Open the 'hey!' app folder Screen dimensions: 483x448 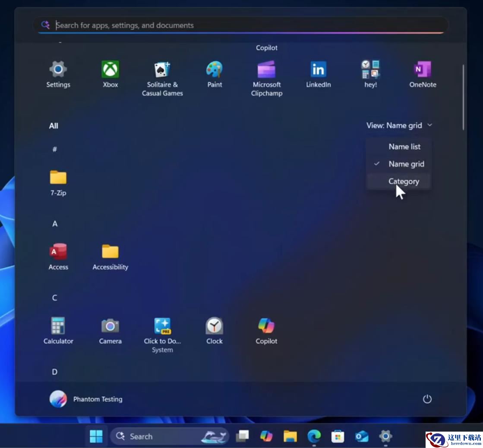pyautogui.click(x=371, y=75)
